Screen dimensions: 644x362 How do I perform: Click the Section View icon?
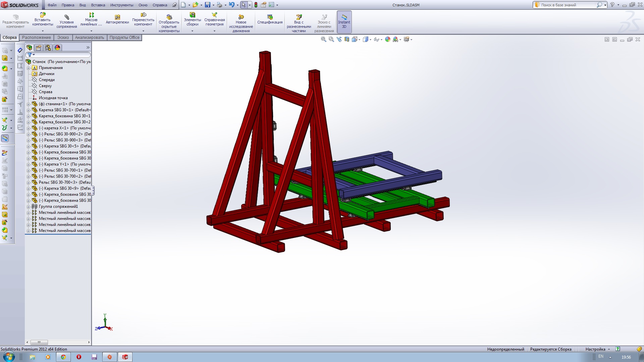(347, 39)
